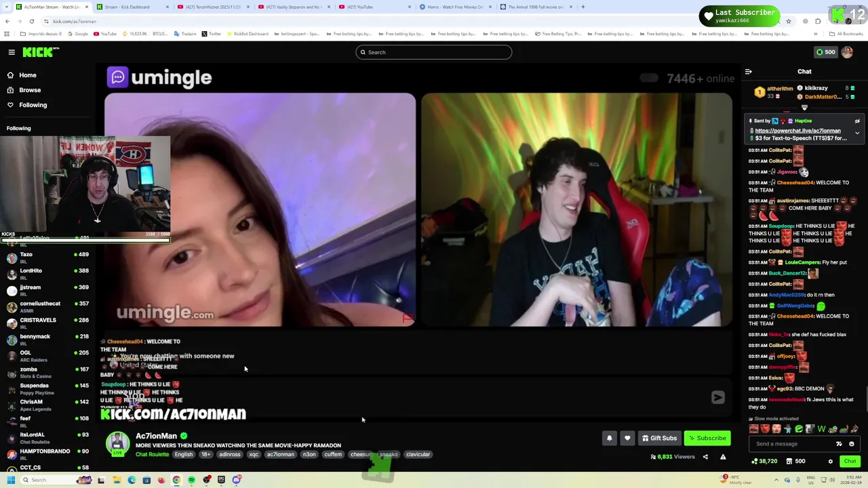This screenshot has height=488, width=868.
Task: Enable stream notifications with bell icon
Action: (x=609, y=438)
